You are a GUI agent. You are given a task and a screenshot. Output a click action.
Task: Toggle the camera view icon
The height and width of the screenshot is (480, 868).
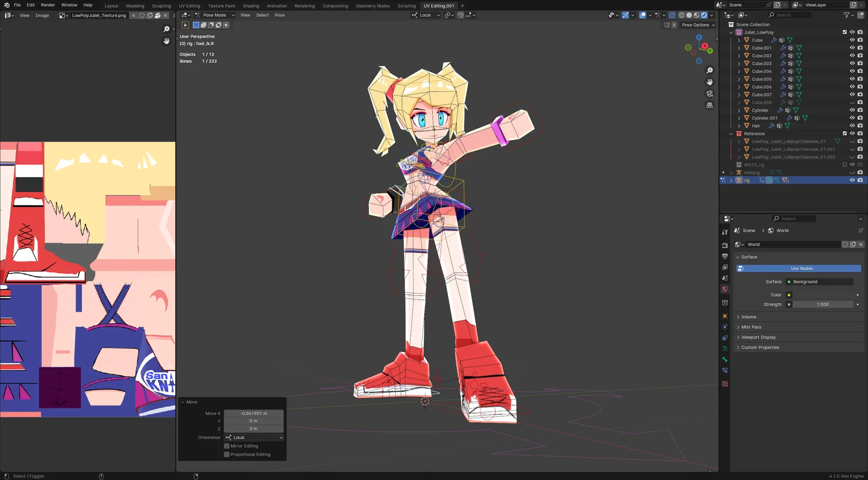click(x=710, y=94)
